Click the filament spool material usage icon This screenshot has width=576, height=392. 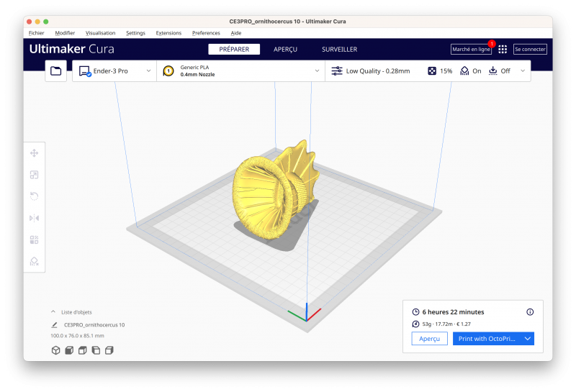click(415, 324)
